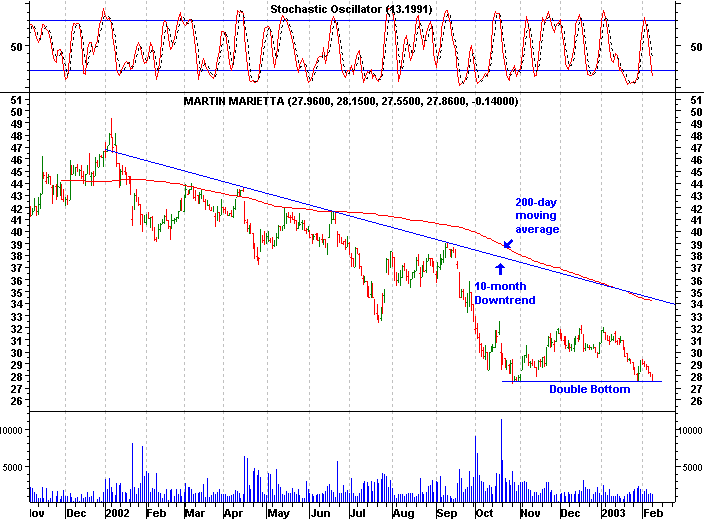The height and width of the screenshot is (519, 705).
Task: Click the May month label
Action: [x=279, y=513]
